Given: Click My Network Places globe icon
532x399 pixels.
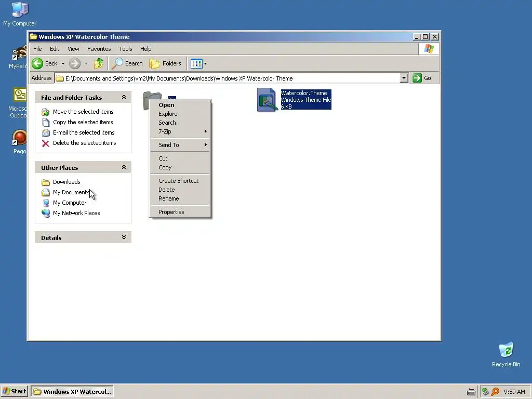Looking at the screenshot, I should [46, 213].
